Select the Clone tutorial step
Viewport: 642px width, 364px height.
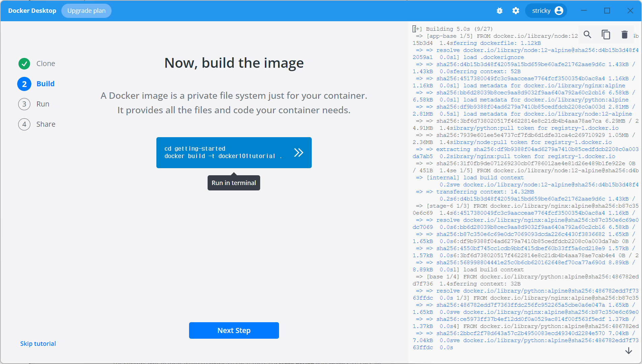[46, 64]
